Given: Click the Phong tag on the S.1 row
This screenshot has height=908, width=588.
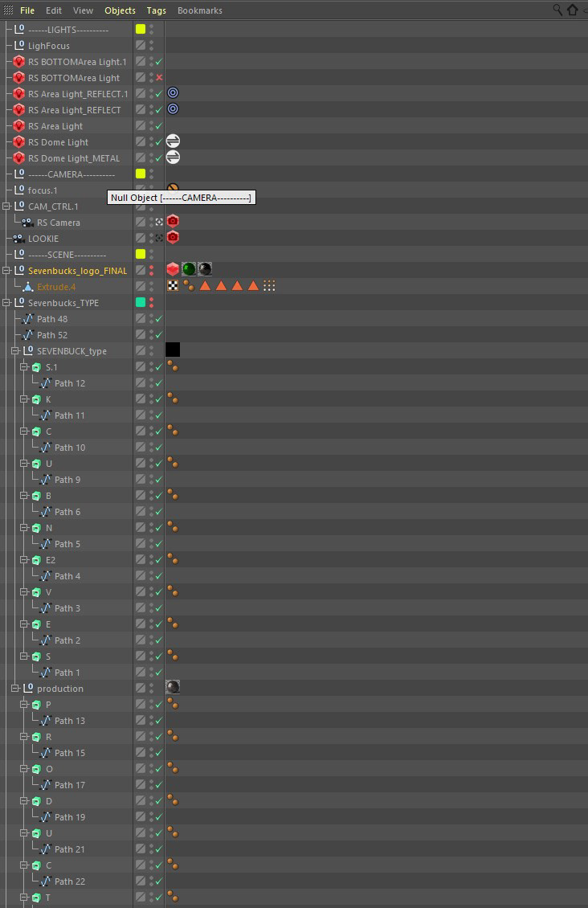Looking at the screenshot, I should pos(173,366).
